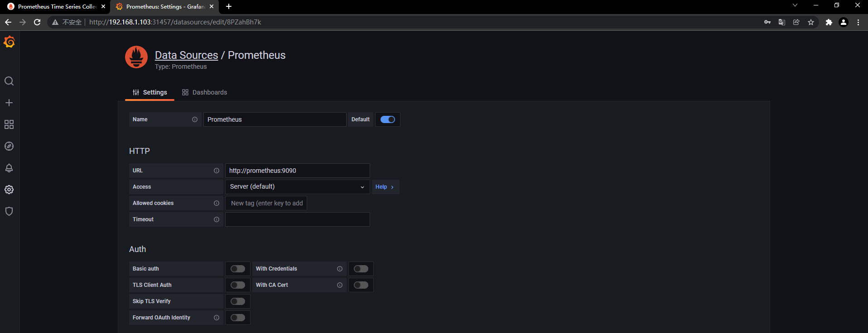Click the info icon beside Forward OAuth Identity

(x=217, y=318)
